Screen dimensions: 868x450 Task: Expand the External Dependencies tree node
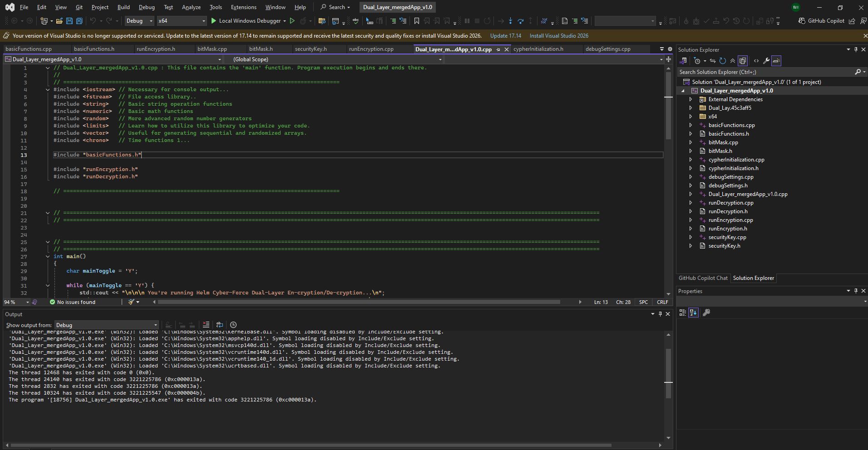(x=690, y=99)
